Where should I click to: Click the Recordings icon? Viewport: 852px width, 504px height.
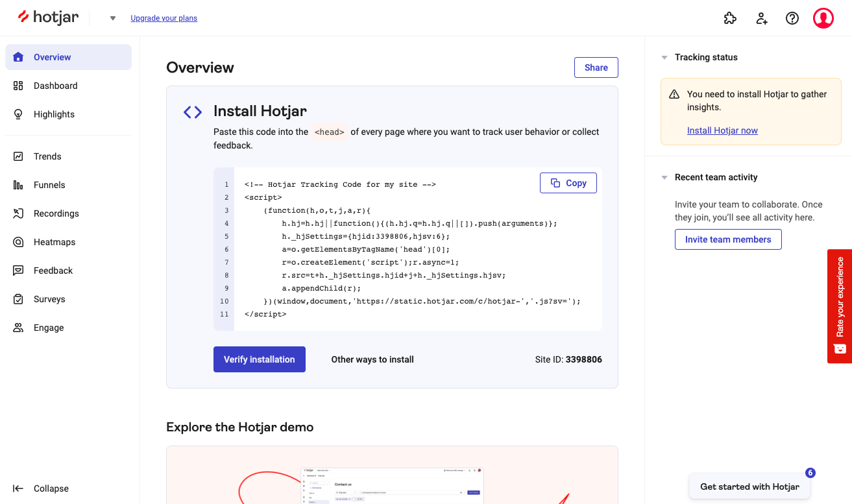(x=19, y=213)
